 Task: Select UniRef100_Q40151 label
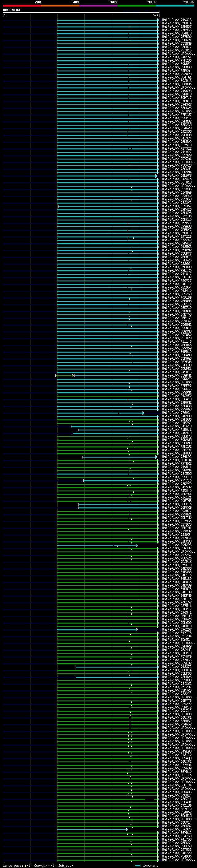[177, 57]
